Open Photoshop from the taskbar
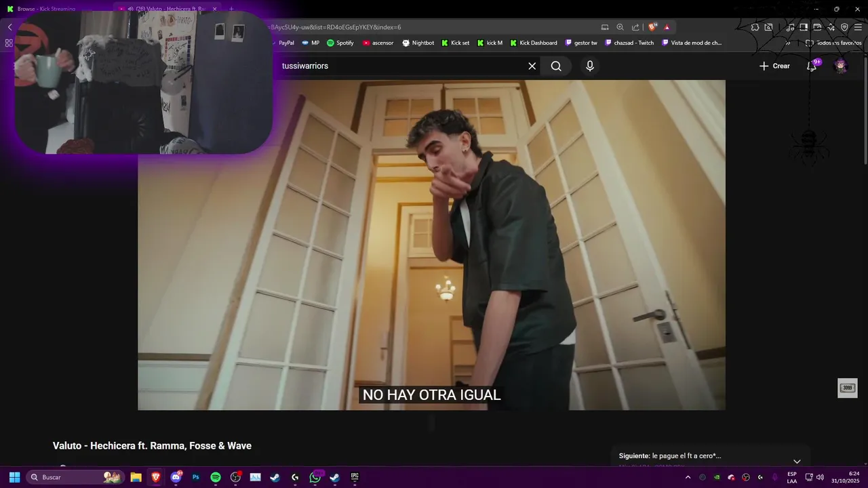868x488 pixels. (x=196, y=477)
